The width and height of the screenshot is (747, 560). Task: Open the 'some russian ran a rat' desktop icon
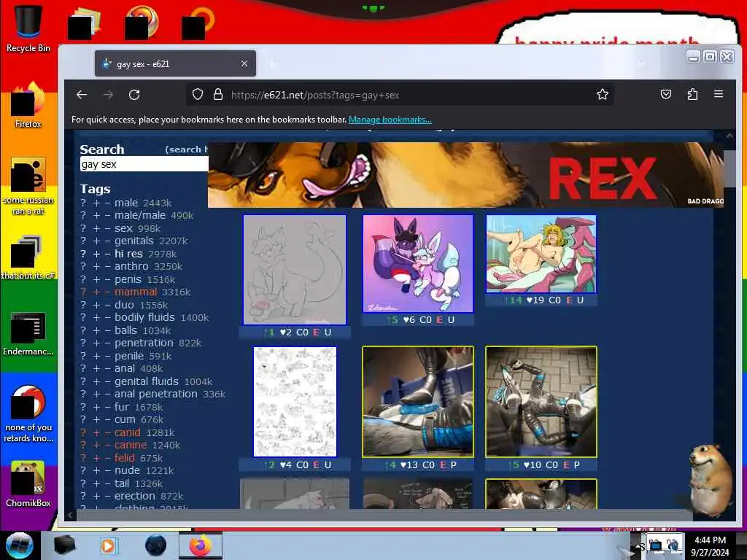tap(28, 186)
